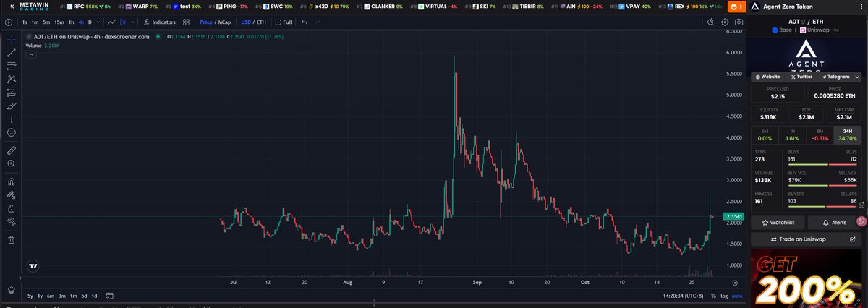This screenshot has height=308, width=868.
Task: Open the Agent Zero Website link
Action: click(767, 77)
